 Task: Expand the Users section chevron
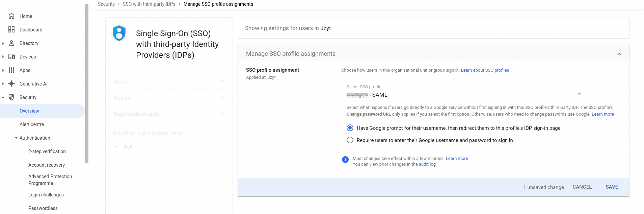(x=222, y=81)
